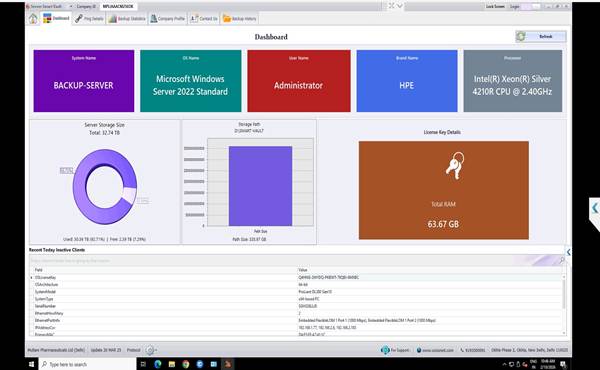Click the expand arrows icon in title bar

coord(391,6)
